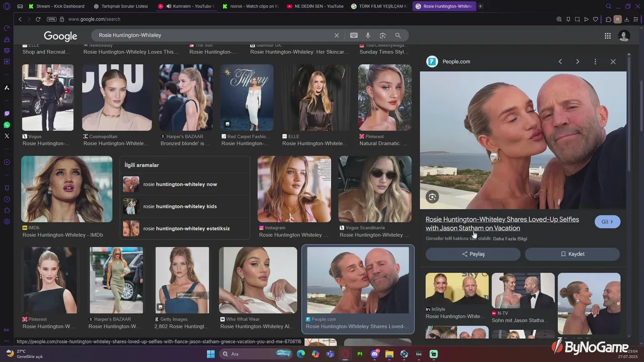
Task: Open history clock icon in sidebar
Action: click(7, 200)
